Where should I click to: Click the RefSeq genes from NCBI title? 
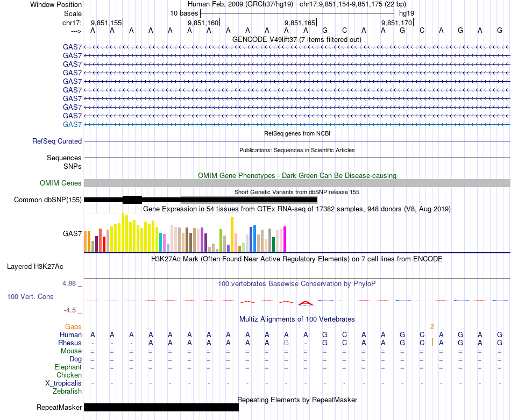pyautogui.click(x=297, y=133)
